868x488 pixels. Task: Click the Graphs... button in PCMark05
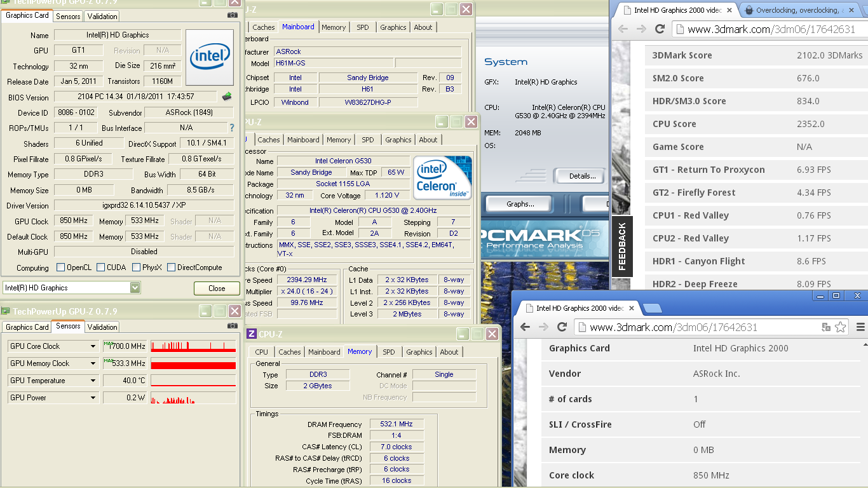[x=520, y=204]
